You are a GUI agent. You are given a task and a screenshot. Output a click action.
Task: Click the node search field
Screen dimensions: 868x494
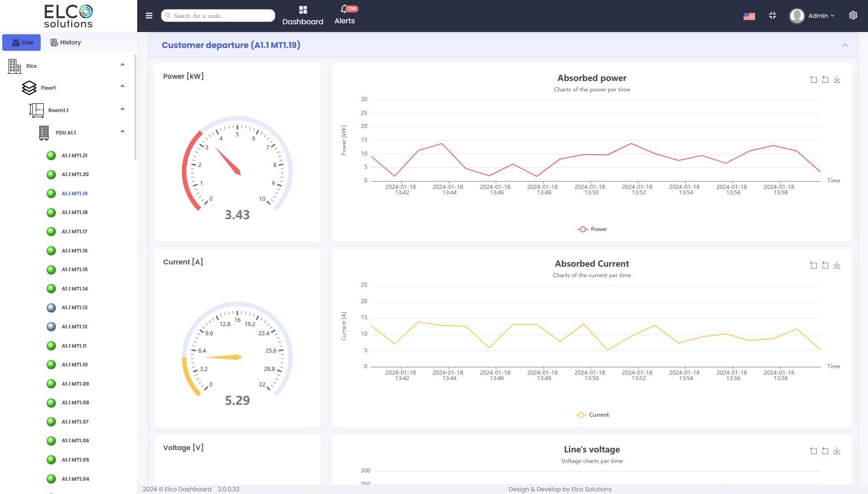point(218,15)
